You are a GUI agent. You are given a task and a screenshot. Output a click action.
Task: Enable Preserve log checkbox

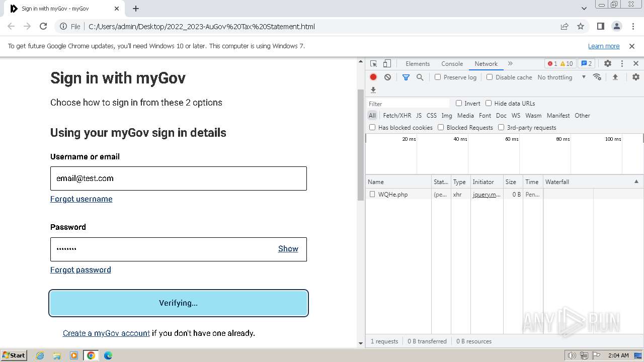[x=438, y=77]
